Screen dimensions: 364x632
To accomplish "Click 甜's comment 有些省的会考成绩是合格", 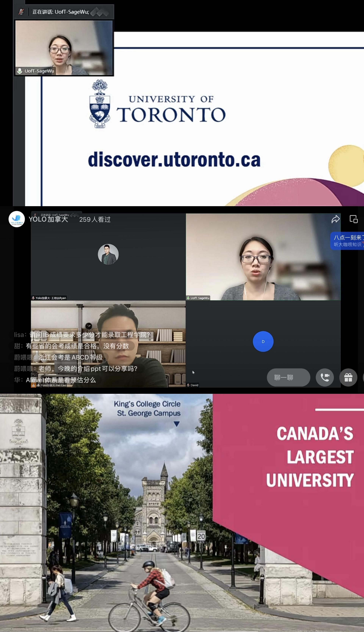I will 71,346.
